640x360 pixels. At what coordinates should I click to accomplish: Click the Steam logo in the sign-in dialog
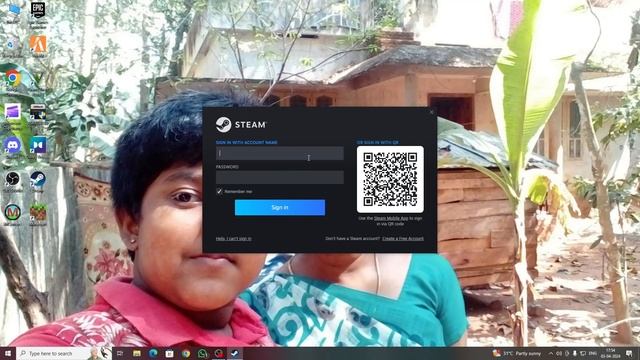coord(241,124)
